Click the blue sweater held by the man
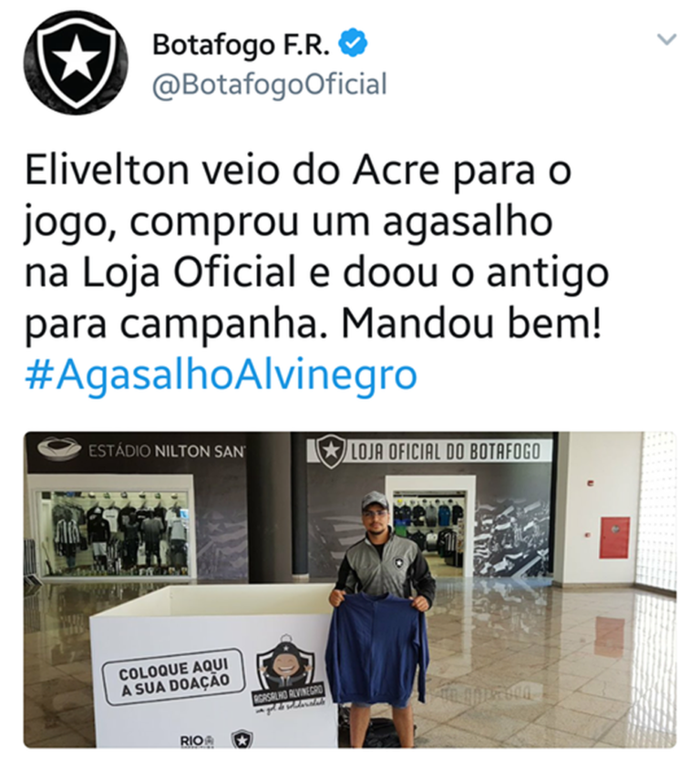The image size is (700, 758). pyautogui.click(x=376, y=649)
